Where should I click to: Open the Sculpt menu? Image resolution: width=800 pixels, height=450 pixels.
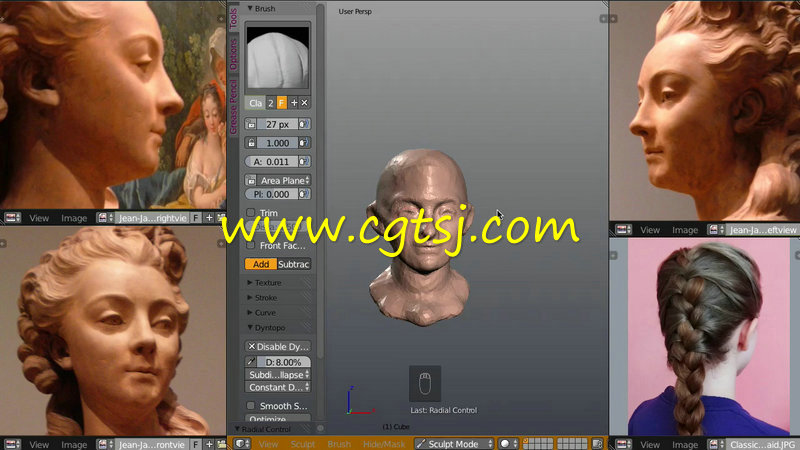pos(303,444)
